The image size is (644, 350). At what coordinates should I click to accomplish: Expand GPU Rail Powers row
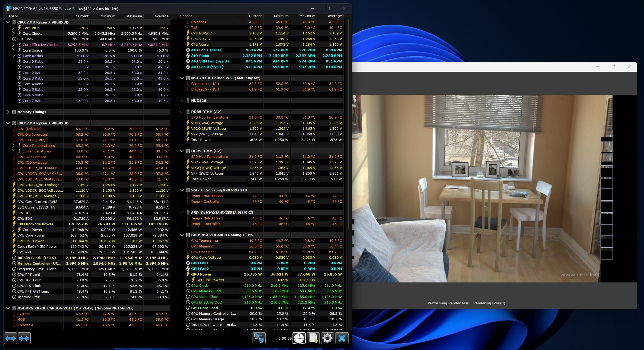(187, 280)
